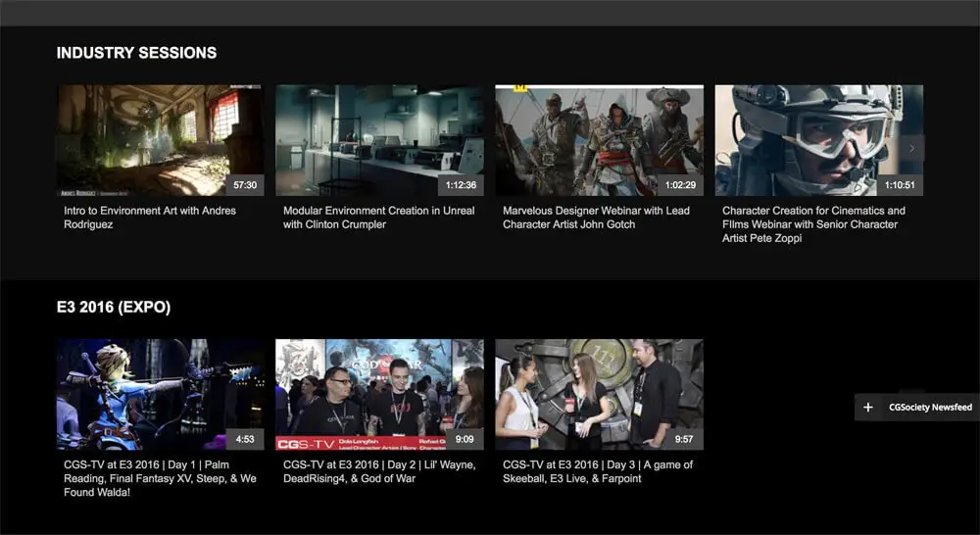Viewport: 980px width, 535px height.
Task: Click the 1:12:36 duration badge
Action: [462, 185]
